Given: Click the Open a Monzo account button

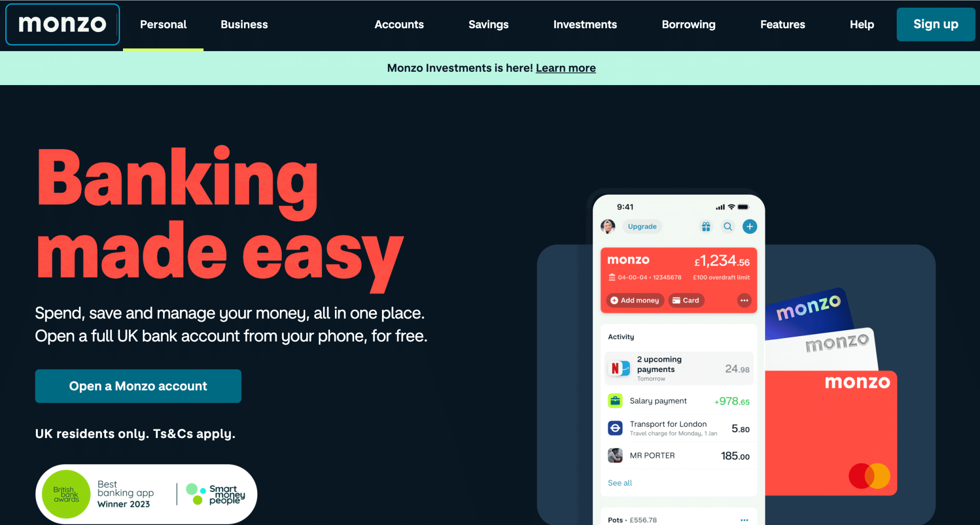Looking at the screenshot, I should (138, 386).
